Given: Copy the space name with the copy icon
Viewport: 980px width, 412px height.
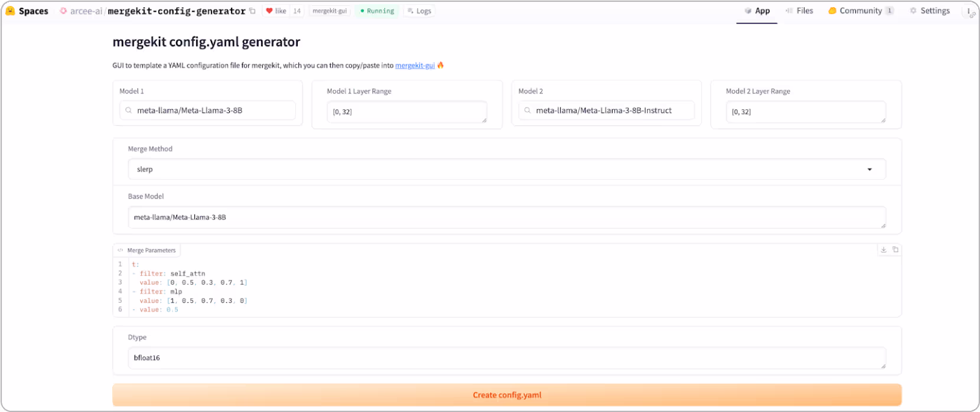Looking at the screenshot, I should tap(252, 11).
